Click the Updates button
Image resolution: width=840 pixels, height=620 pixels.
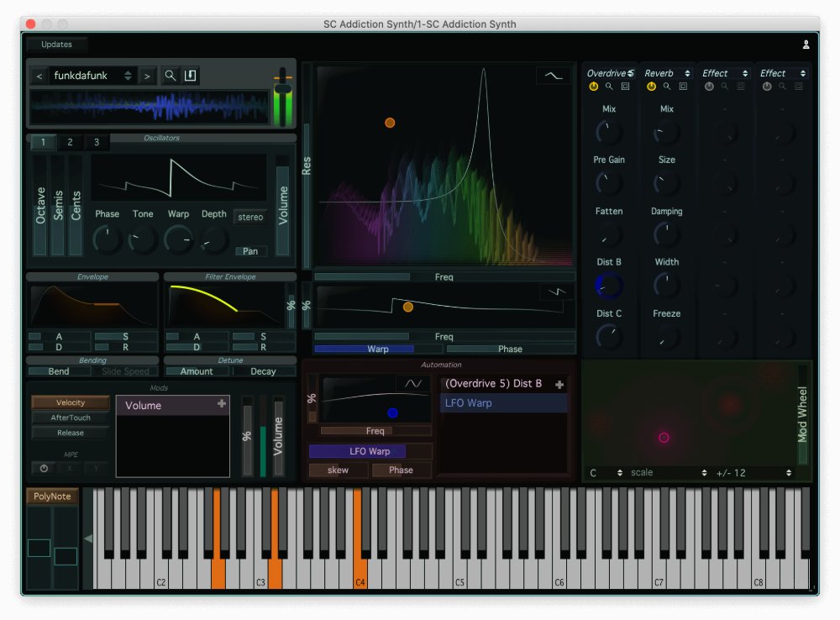(x=56, y=45)
